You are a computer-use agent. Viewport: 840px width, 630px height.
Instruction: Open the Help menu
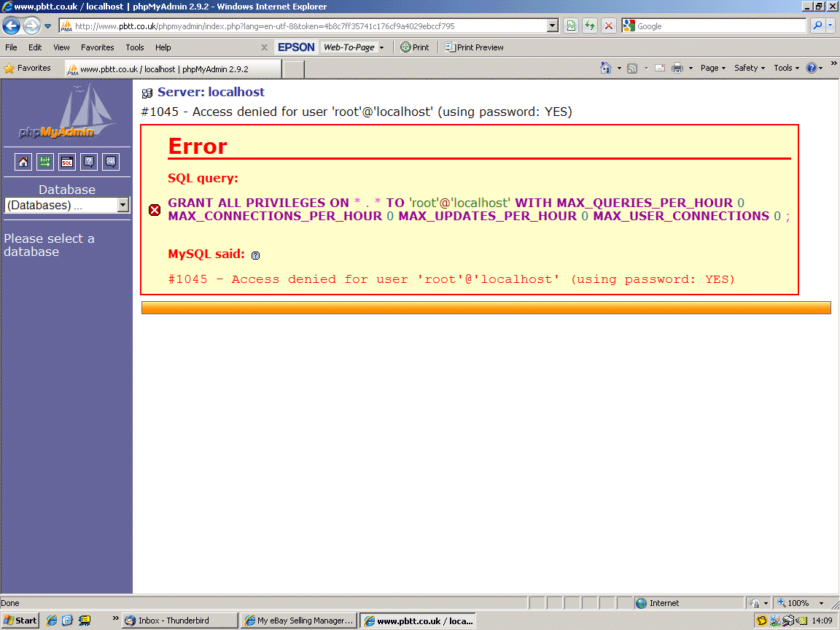point(163,47)
